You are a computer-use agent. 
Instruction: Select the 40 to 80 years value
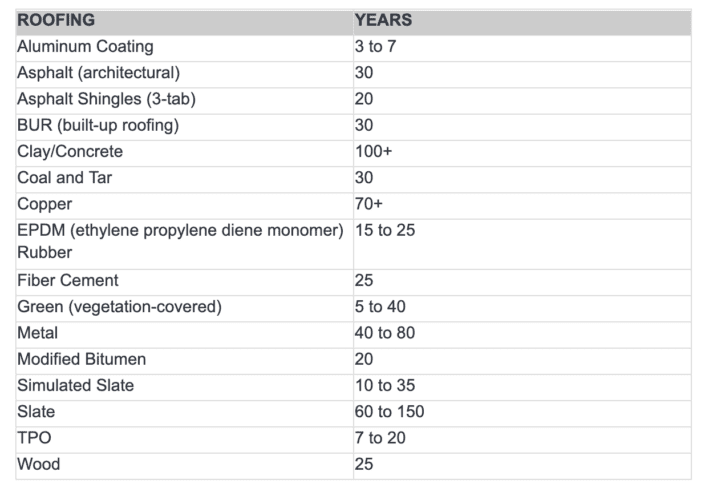384,333
